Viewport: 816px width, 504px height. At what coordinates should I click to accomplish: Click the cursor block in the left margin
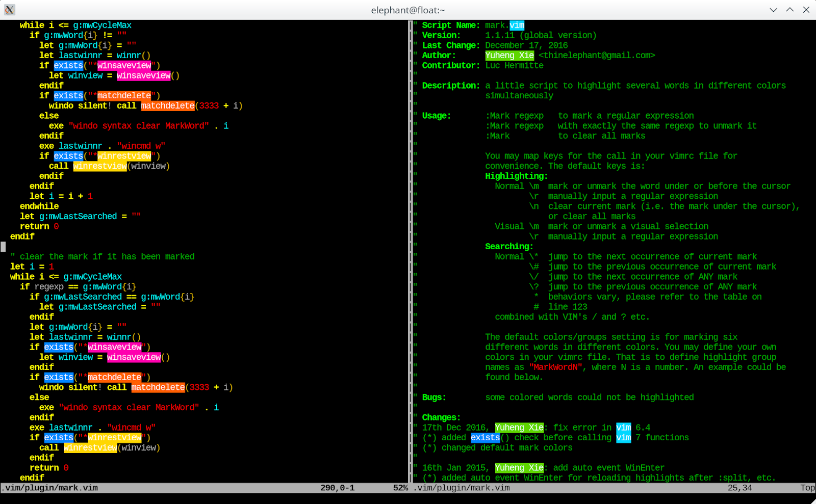click(3, 247)
